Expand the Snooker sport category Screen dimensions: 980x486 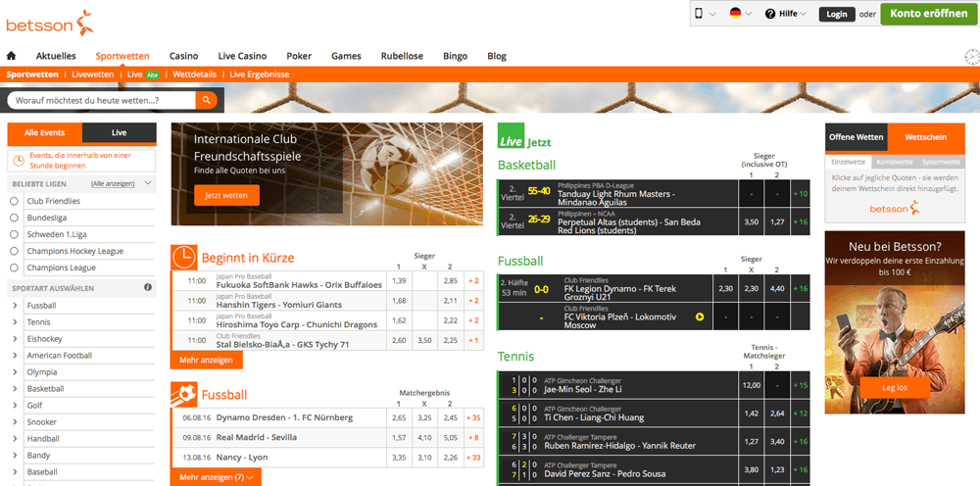[x=15, y=422]
